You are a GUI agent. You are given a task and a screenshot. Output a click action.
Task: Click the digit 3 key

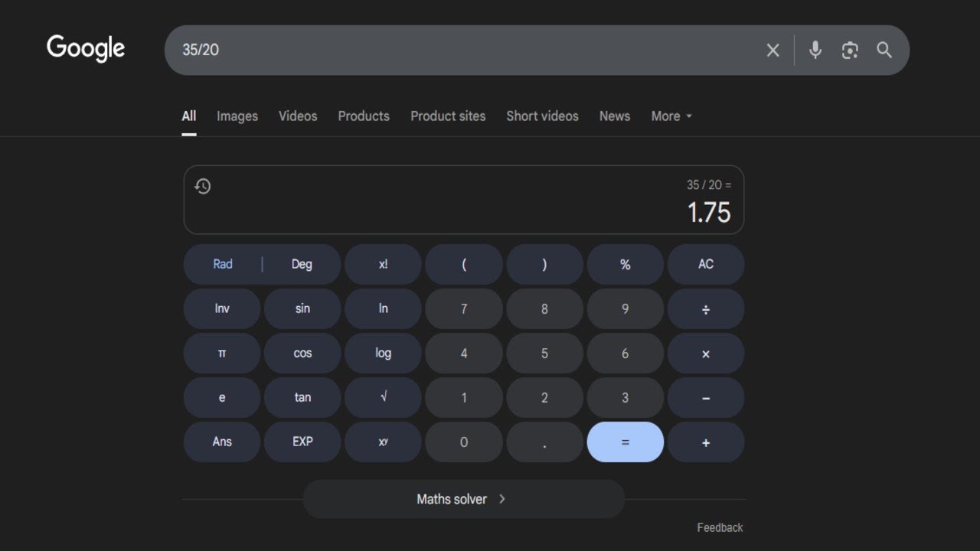click(x=626, y=397)
